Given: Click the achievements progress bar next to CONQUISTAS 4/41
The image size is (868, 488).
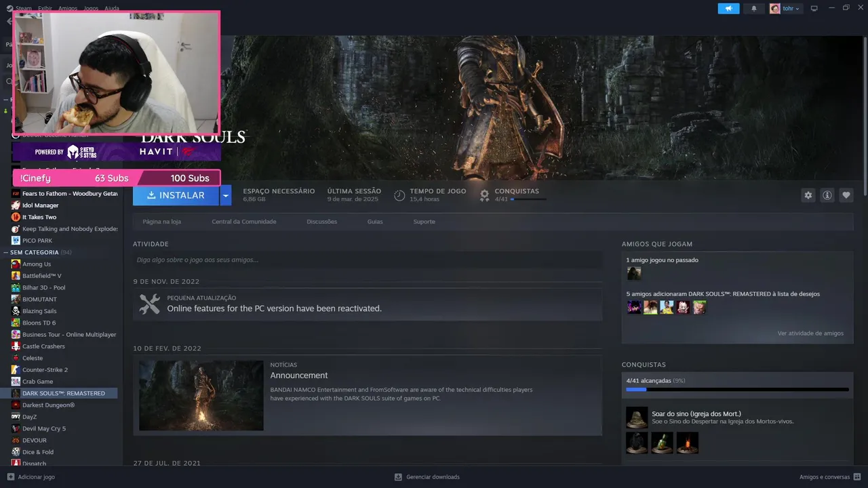Looking at the screenshot, I should click(x=528, y=199).
